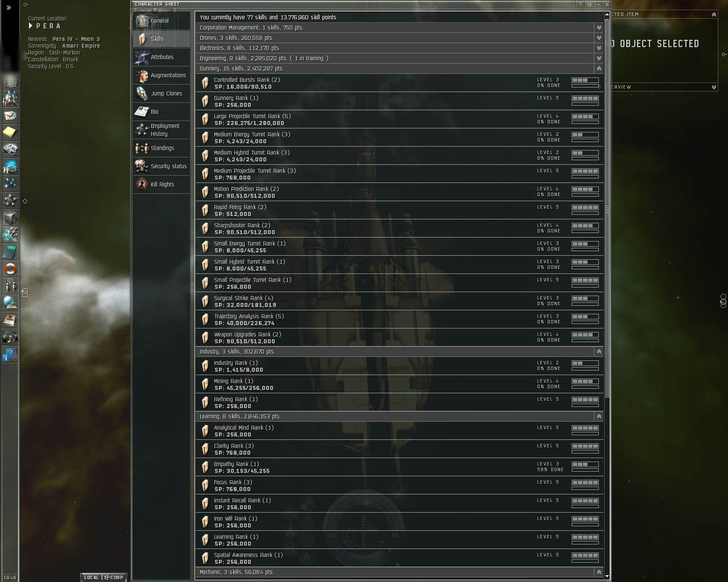Open the star map constellation icon
The width and height of the screenshot is (728, 582).
coord(10,184)
